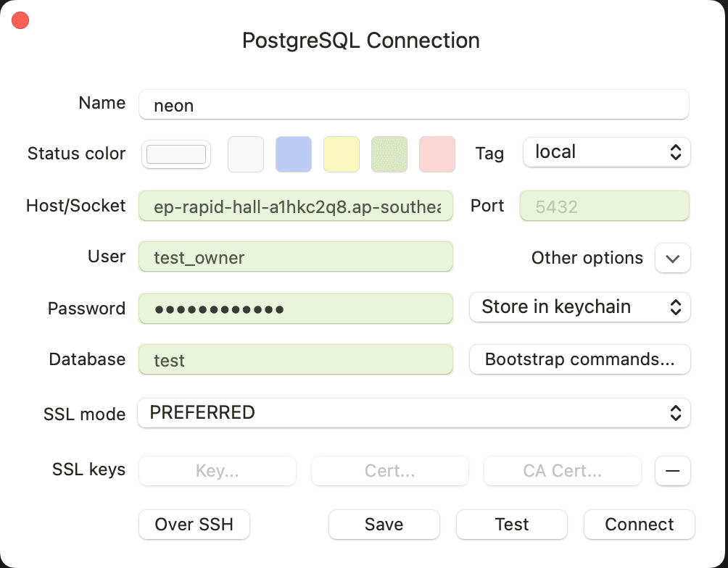Connect to the database
The height and width of the screenshot is (568, 728).
coord(640,525)
